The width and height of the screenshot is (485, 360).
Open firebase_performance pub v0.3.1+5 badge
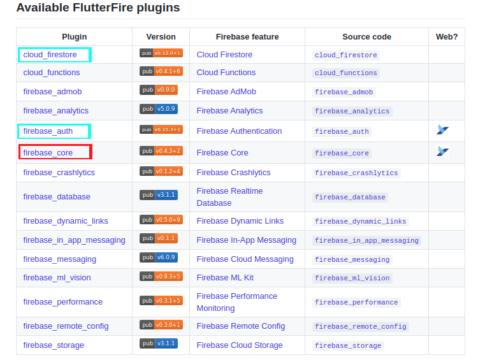pyautogui.click(x=161, y=301)
